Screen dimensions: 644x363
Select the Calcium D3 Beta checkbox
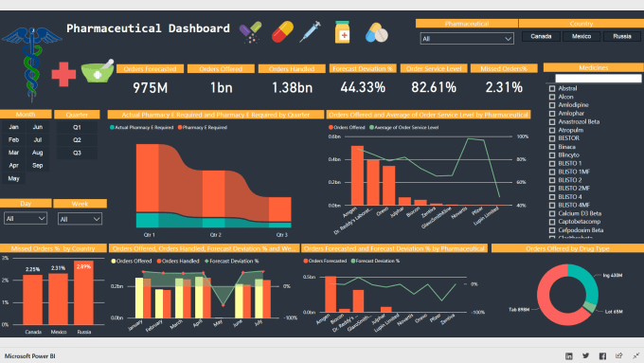coord(552,214)
